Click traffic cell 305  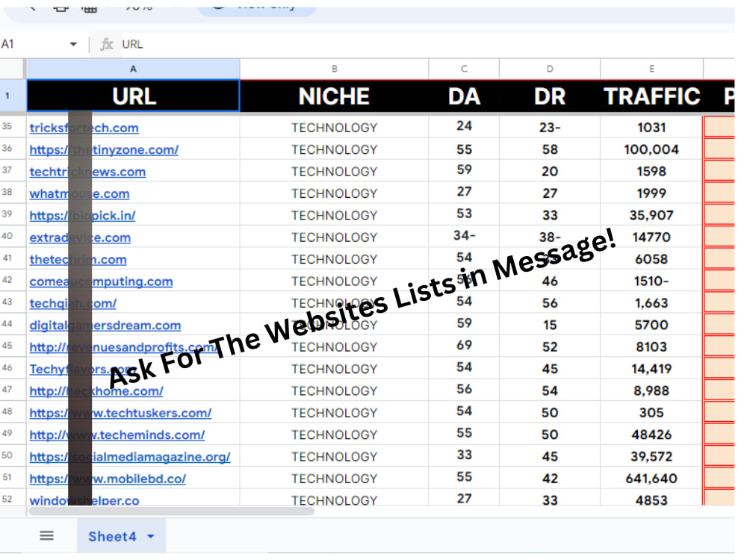[651, 412]
